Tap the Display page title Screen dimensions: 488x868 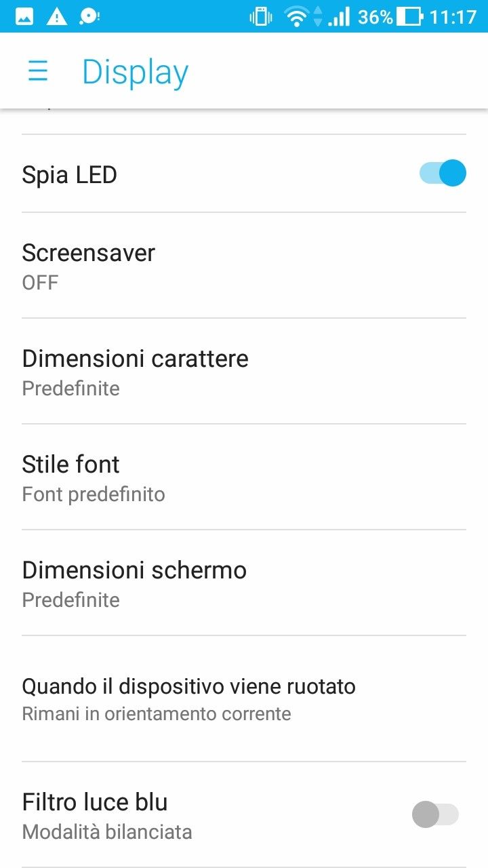pos(135,72)
